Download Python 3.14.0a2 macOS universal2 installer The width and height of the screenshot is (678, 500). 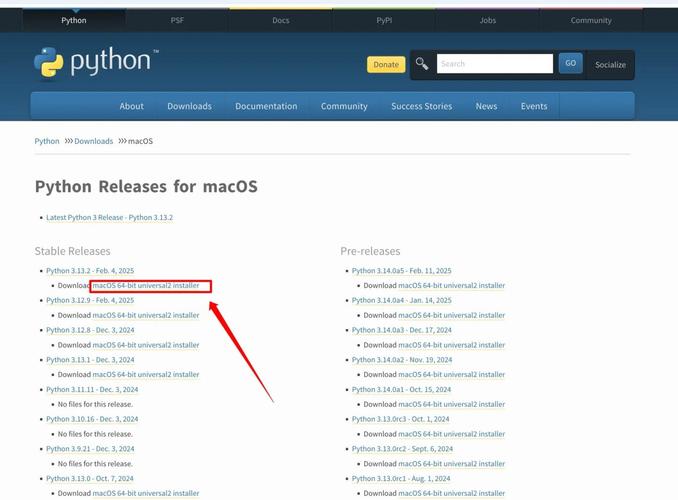pos(451,375)
